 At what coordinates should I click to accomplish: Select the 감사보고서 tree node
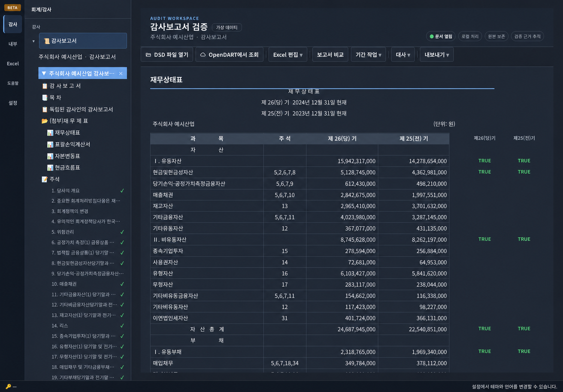click(x=83, y=41)
